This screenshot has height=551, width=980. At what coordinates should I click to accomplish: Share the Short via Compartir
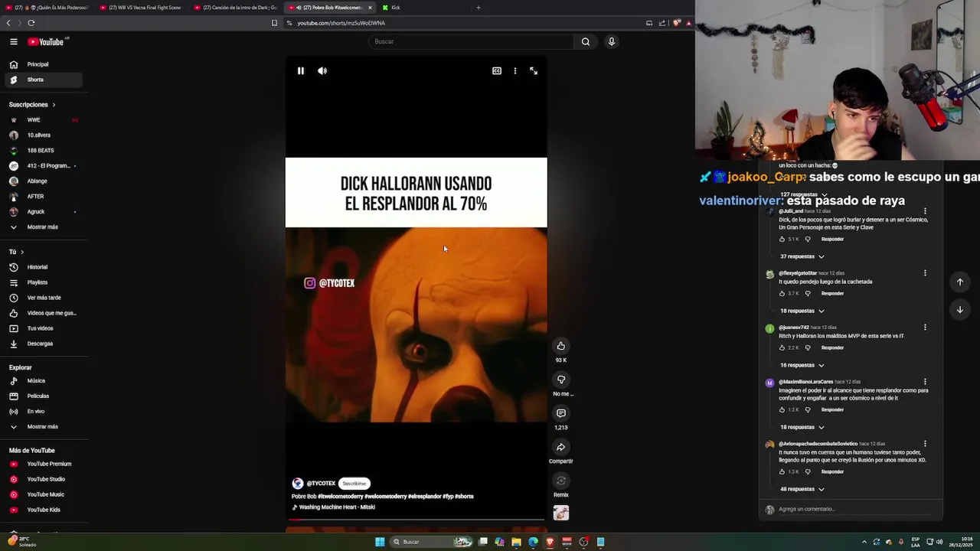coord(561,447)
